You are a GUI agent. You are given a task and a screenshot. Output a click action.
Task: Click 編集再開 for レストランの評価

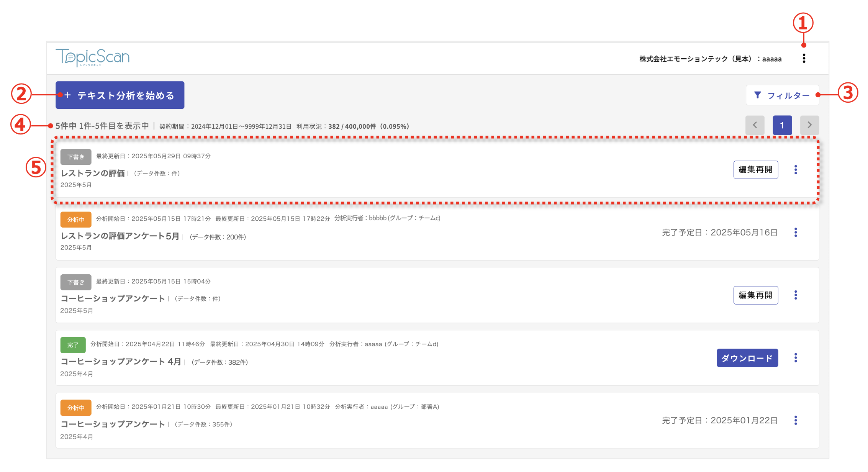755,170
